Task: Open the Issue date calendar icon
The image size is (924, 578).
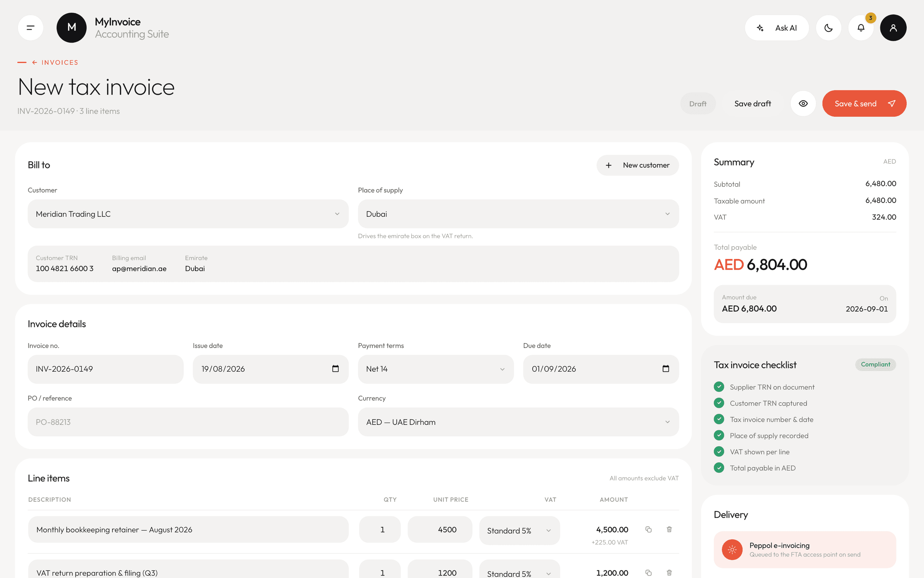Action: (335, 368)
